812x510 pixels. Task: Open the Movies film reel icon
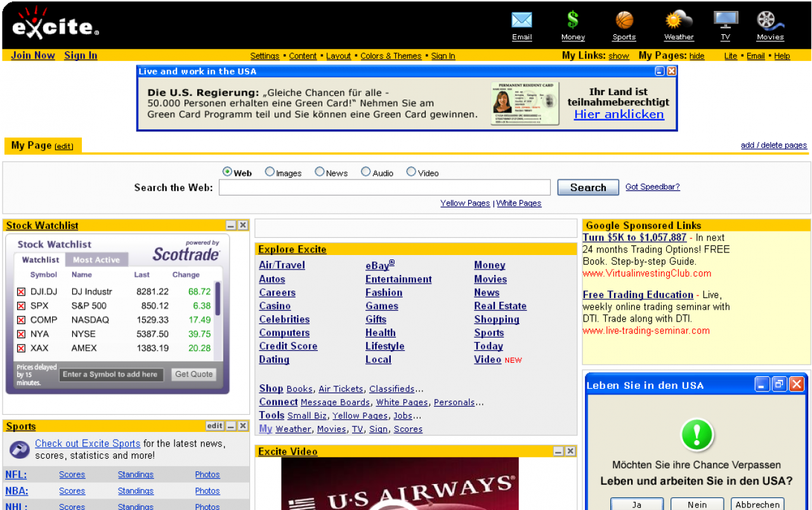[x=770, y=20]
